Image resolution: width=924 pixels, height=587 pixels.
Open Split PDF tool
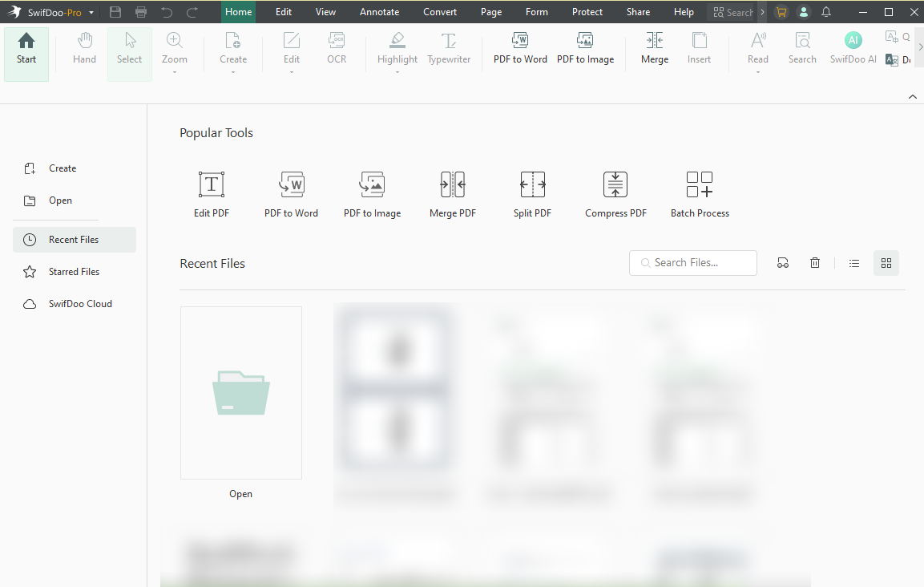point(532,195)
